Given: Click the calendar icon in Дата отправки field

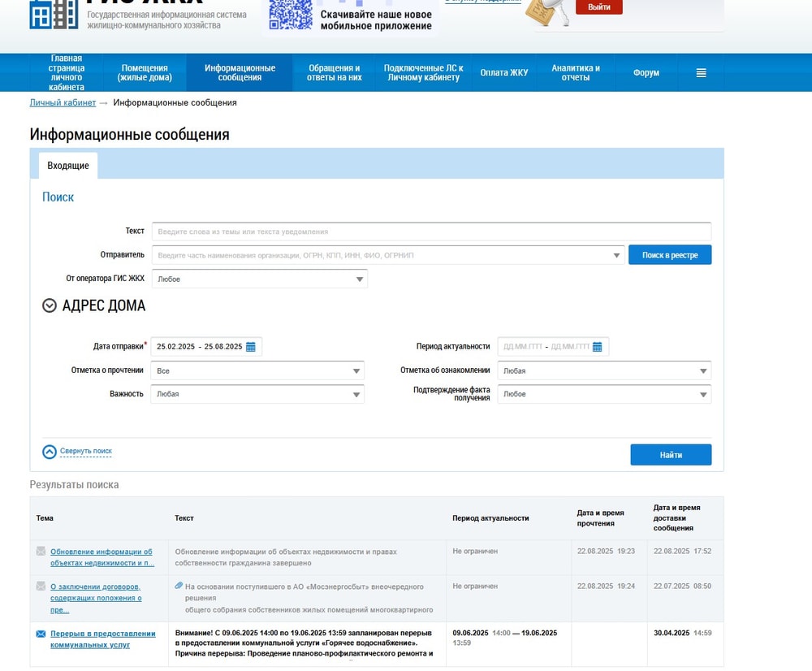Looking at the screenshot, I should 251,347.
